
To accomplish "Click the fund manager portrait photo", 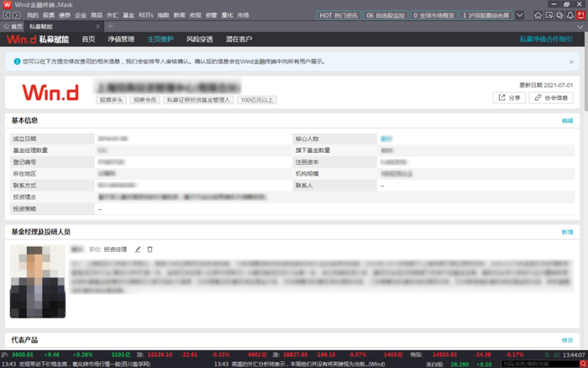I will point(38,281).
